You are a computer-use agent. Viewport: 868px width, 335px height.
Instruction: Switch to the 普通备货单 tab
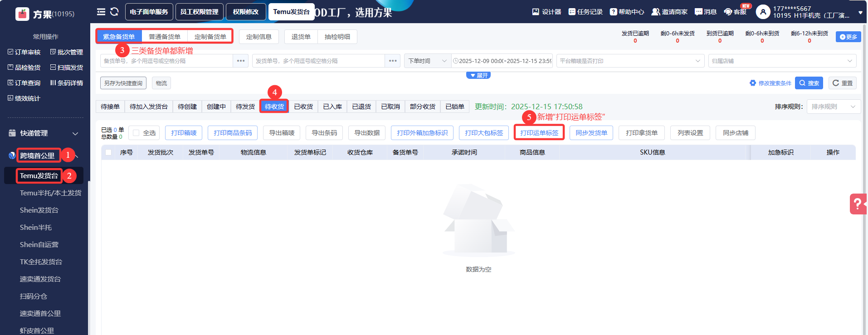pos(165,37)
